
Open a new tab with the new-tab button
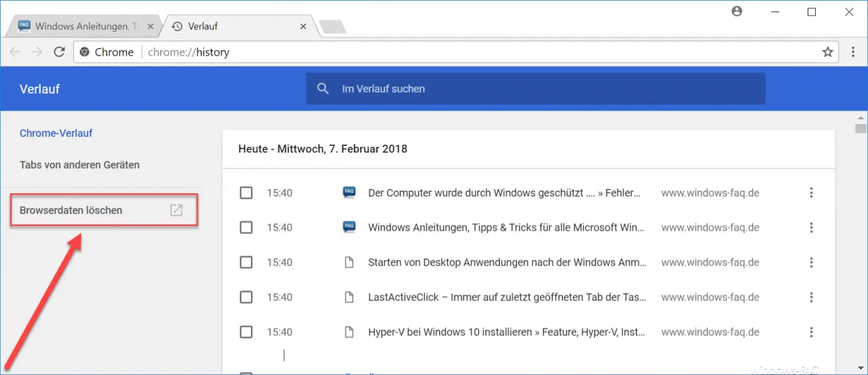pos(332,26)
